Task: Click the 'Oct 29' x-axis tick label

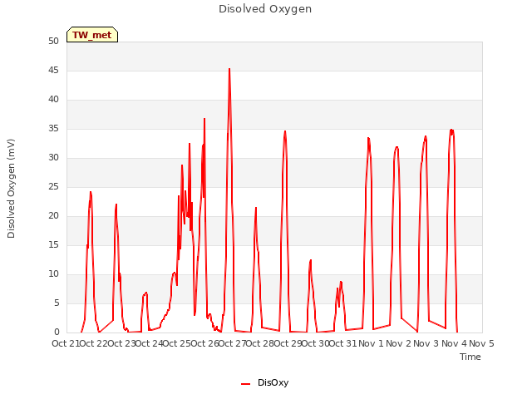Action: coord(288,343)
